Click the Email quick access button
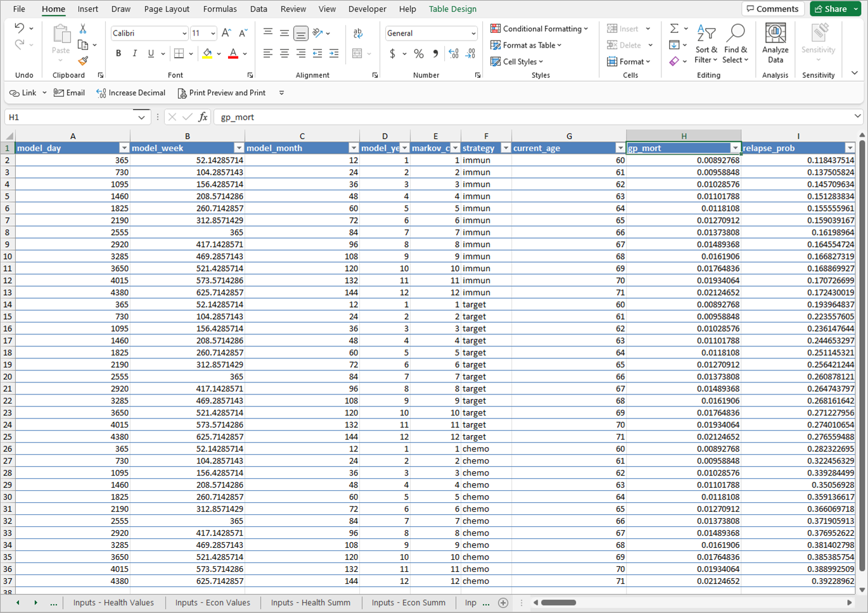The height and width of the screenshot is (613, 868). [x=69, y=93]
